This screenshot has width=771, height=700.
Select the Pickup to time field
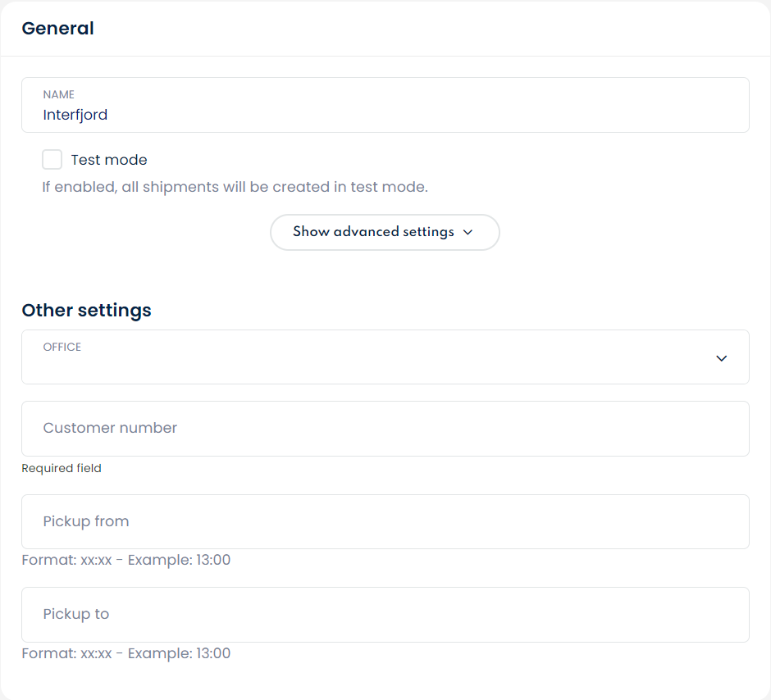[385, 614]
